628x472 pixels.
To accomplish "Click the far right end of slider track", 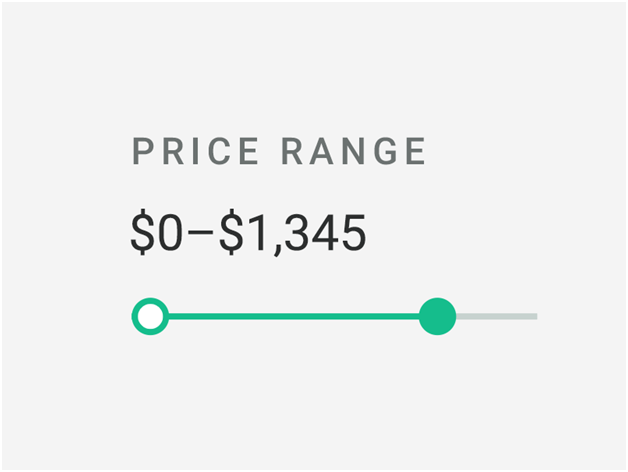I will [533, 316].
